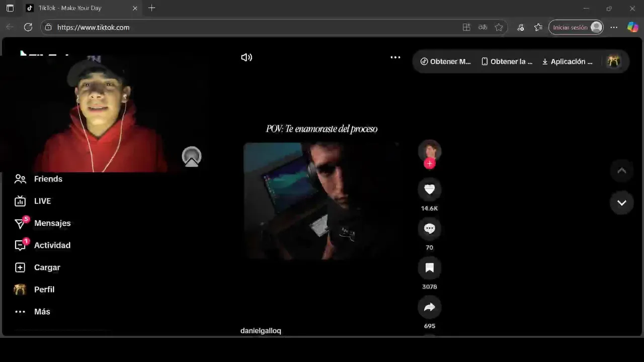Open browser extensions icon
Viewport: 644px width, 362px height.
(x=521, y=27)
